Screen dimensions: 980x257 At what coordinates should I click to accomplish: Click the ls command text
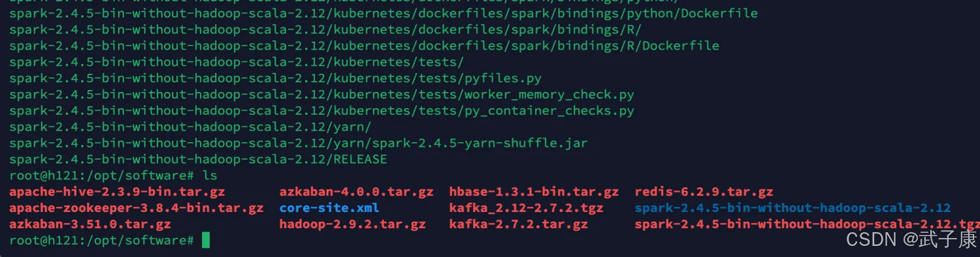[210, 175]
